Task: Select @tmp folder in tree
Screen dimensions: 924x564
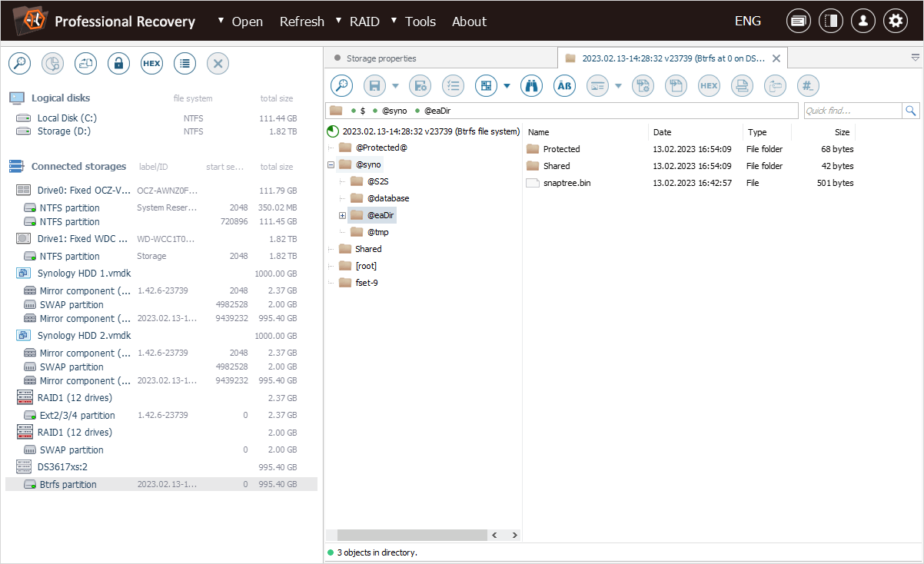Action: (377, 232)
